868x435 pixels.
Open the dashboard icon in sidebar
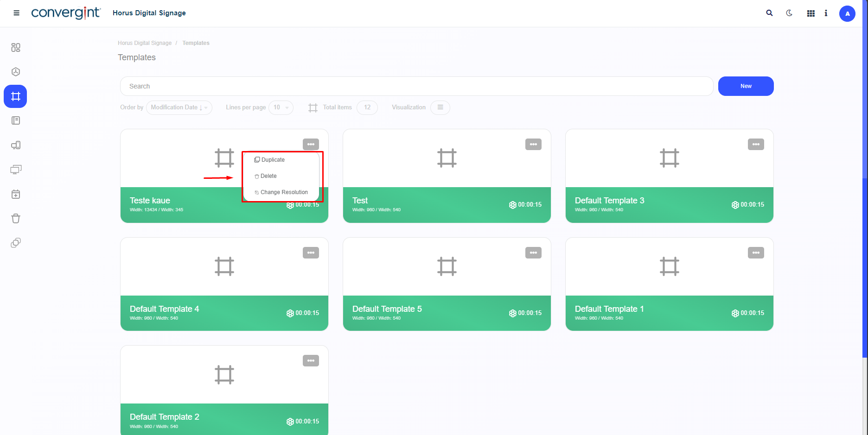[x=16, y=47]
